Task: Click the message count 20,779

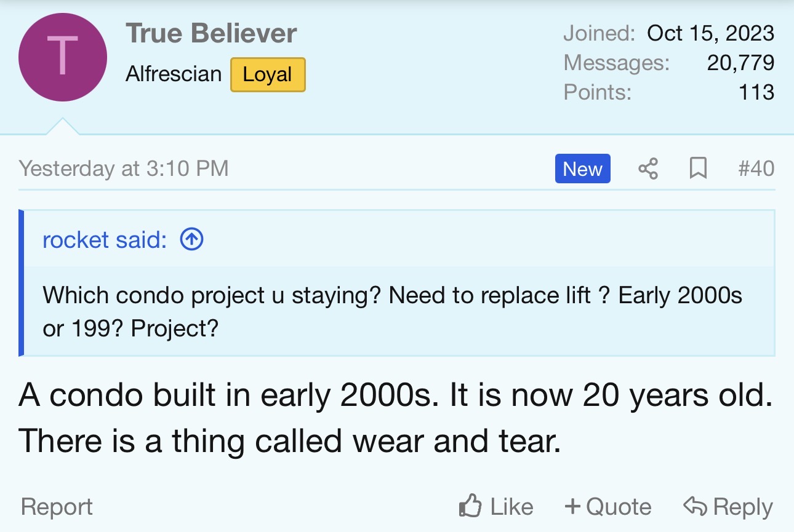Action: click(x=740, y=62)
